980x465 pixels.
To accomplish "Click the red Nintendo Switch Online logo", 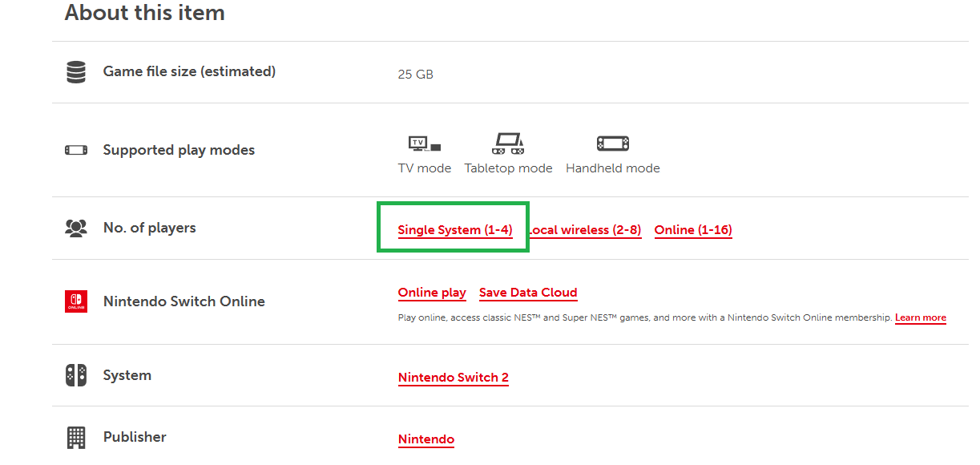I will click(x=76, y=301).
